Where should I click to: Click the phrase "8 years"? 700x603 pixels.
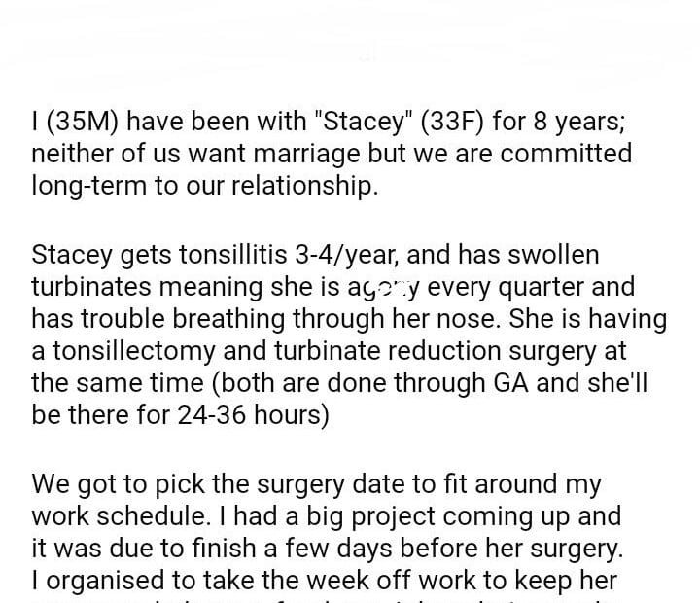point(575,122)
